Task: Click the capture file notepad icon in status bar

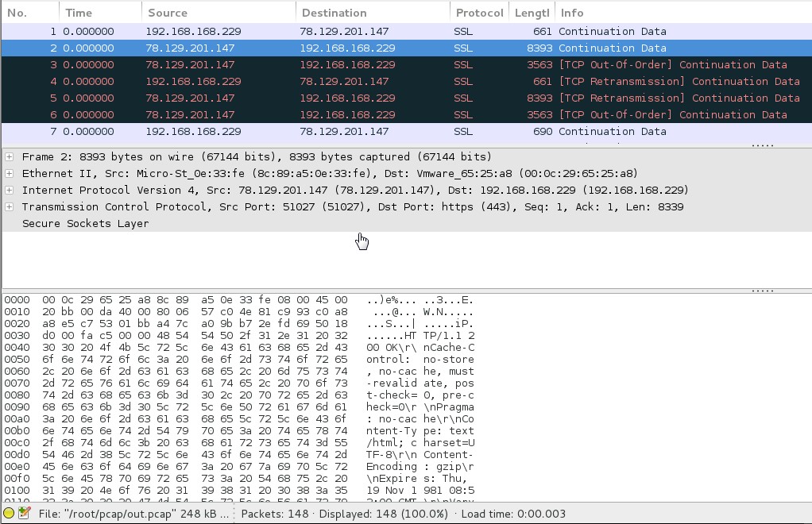Action: 25,513
